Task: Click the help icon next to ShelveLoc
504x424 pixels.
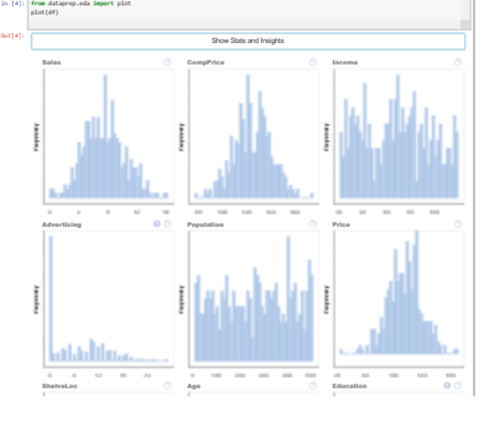Action: pyautogui.click(x=168, y=385)
